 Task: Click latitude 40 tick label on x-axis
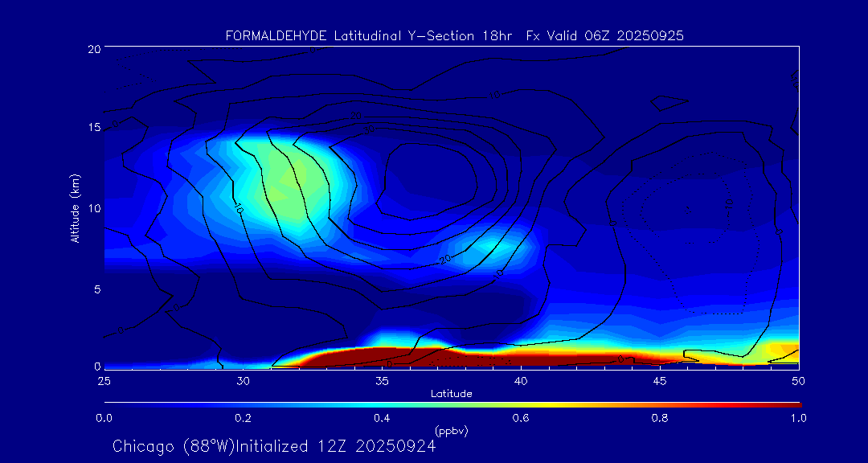(521, 380)
